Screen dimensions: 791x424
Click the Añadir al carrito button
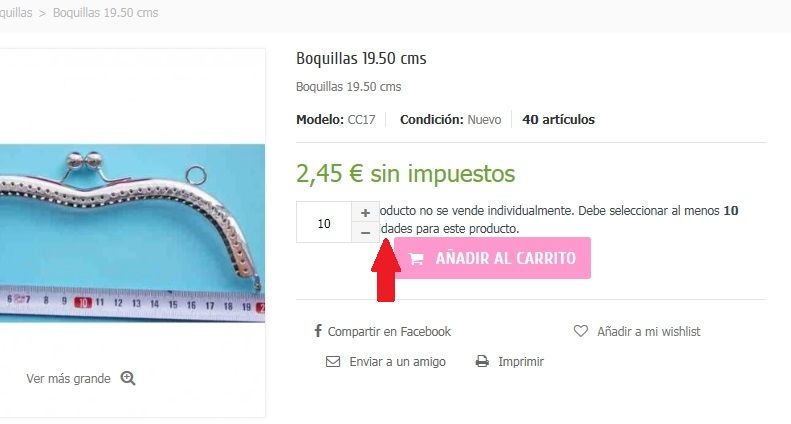[492, 258]
